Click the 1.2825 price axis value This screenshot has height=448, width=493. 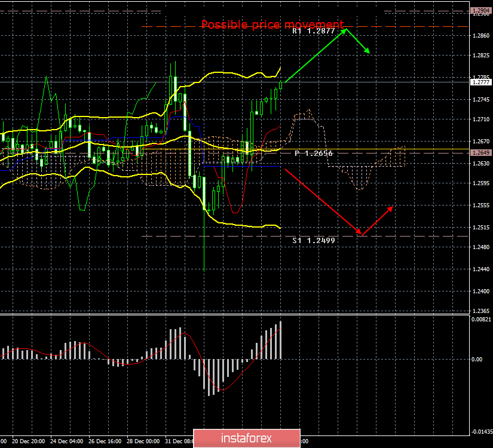point(481,56)
